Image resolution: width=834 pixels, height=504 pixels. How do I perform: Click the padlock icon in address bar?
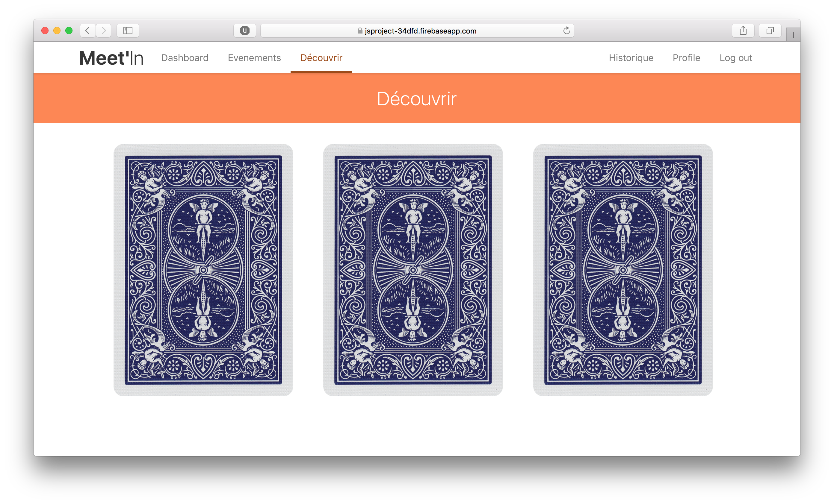tap(360, 31)
